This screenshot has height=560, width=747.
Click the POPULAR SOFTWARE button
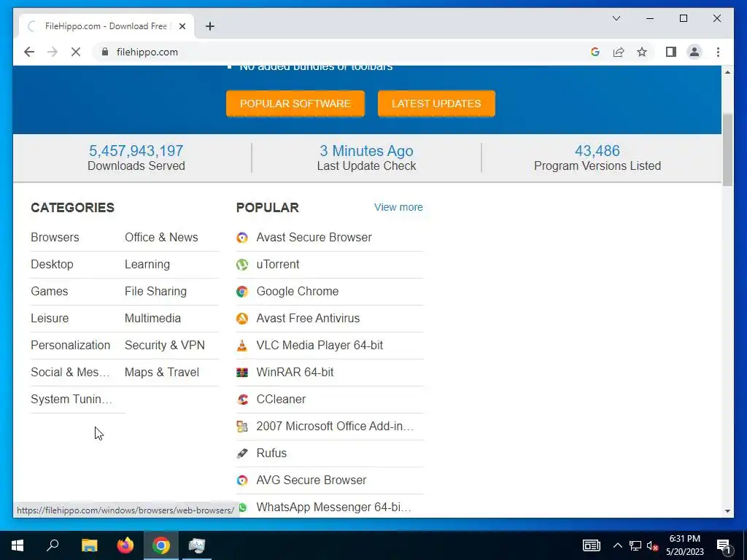pyautogui.click(x=295, y=104)
